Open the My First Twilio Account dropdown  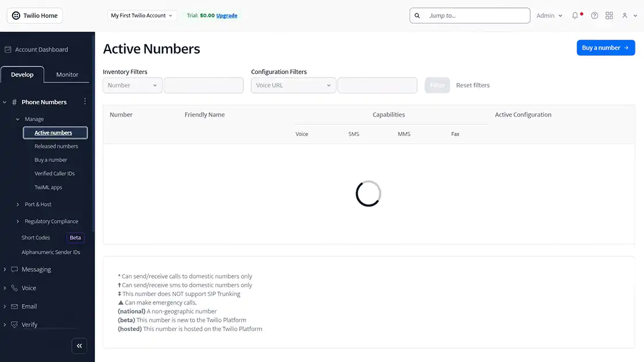point(141,16)
